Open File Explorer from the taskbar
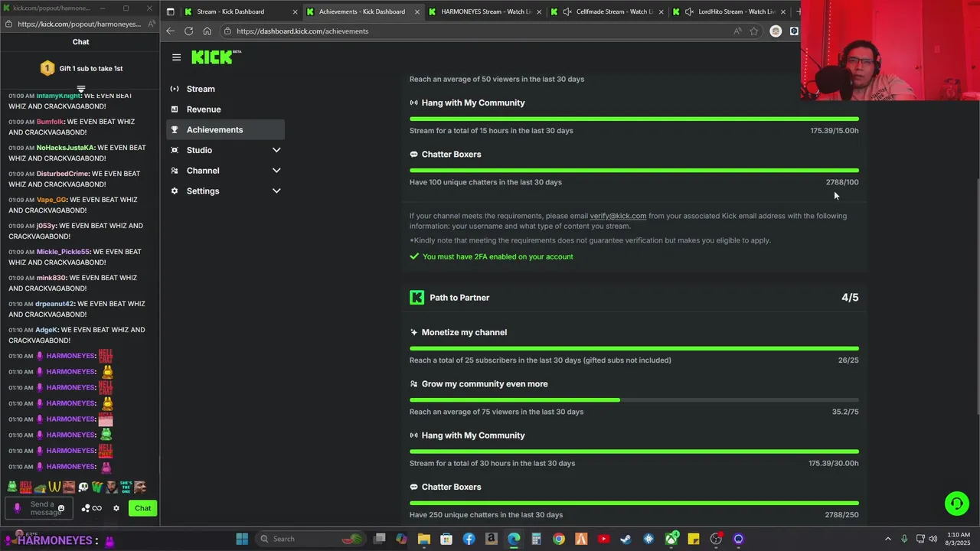The image size is (980, 551). (424, 539)
